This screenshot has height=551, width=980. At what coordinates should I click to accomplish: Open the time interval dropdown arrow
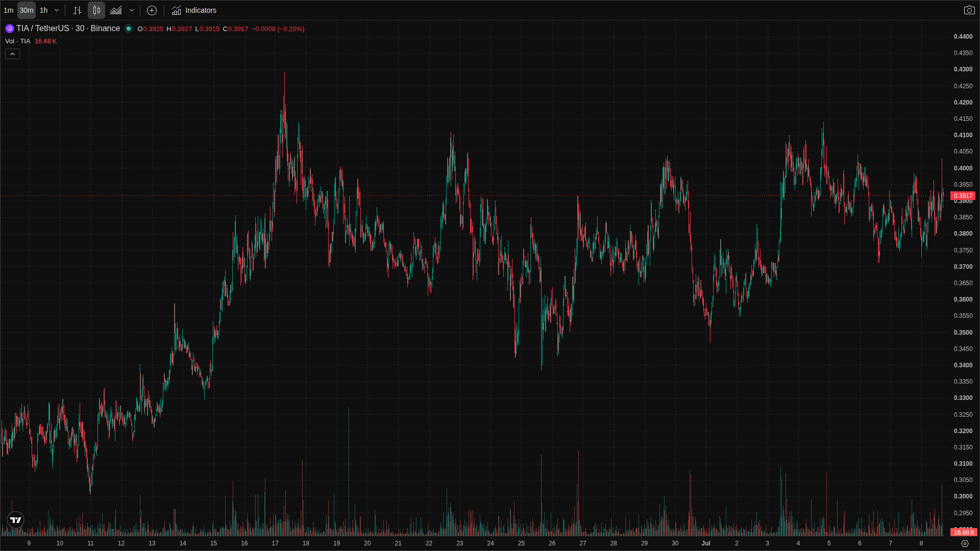point(57,10)
